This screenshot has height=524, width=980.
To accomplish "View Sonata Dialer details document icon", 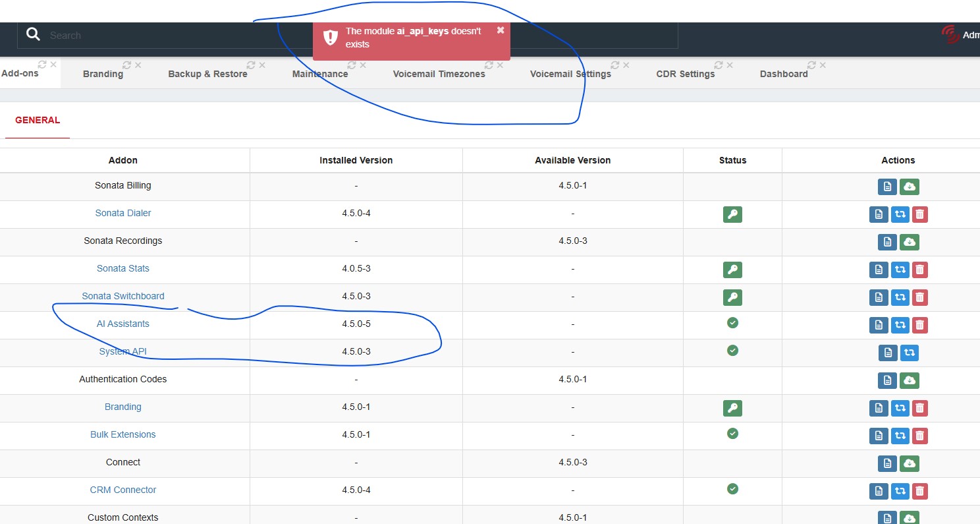I will 878,214.
